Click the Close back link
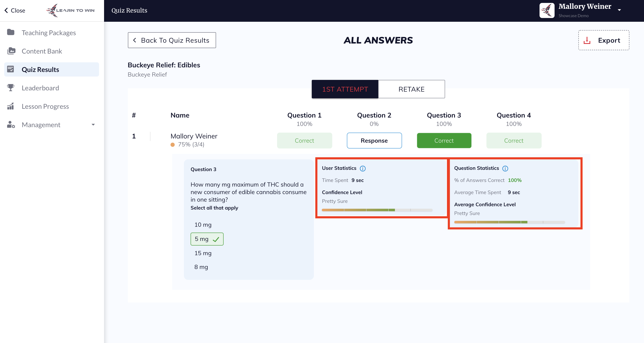The height and width of the screenshot is (343, 644). [x=15, y=10]
